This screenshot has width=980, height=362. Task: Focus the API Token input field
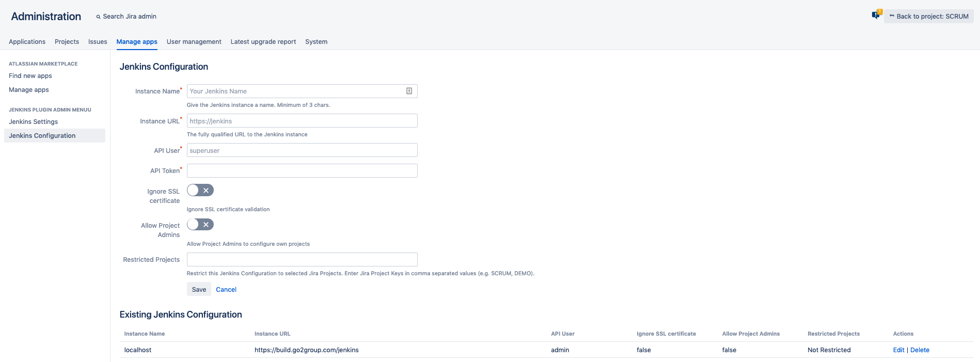(302, 171)
